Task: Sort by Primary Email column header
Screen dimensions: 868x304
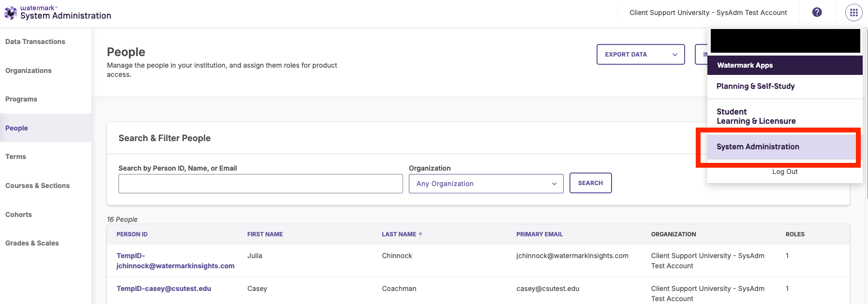Action: pyautogui.click(x=539, y=234)
